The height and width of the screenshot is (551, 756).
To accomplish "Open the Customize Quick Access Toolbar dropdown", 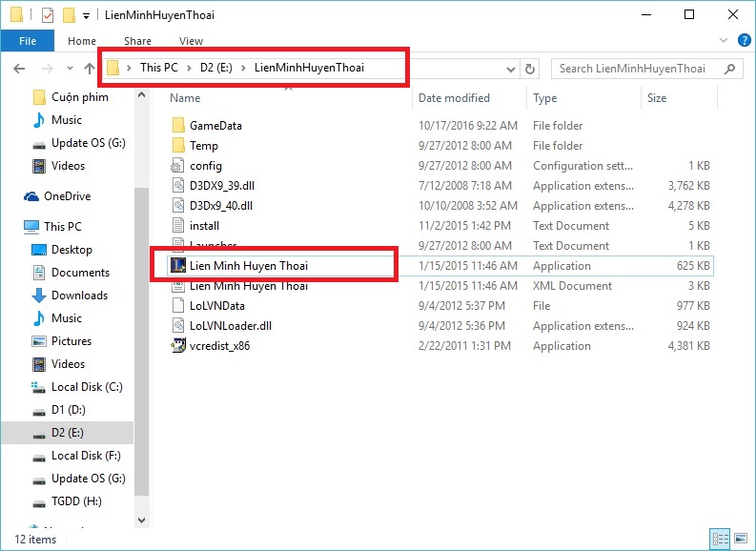I will pos(87,16).
